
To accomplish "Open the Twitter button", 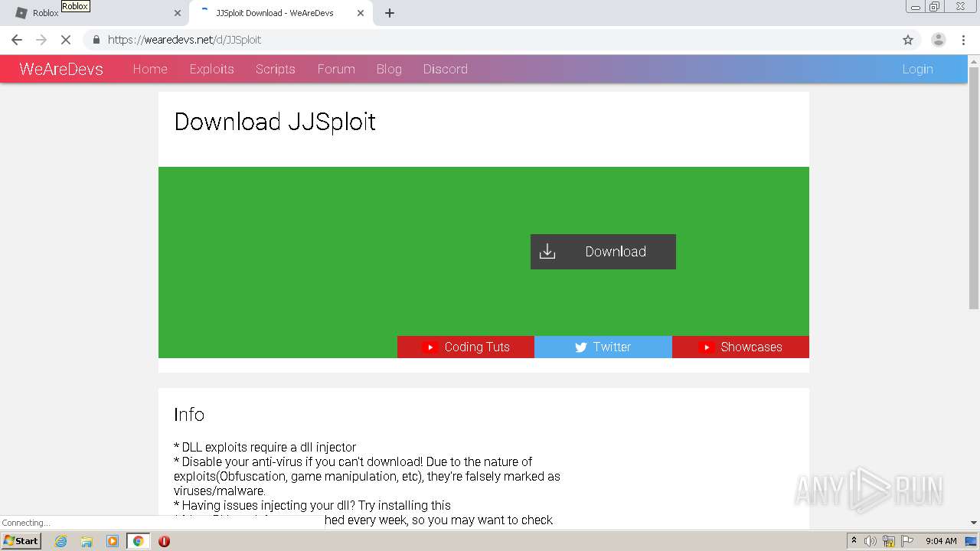I will pyautogui.click(x=603, y=347).
